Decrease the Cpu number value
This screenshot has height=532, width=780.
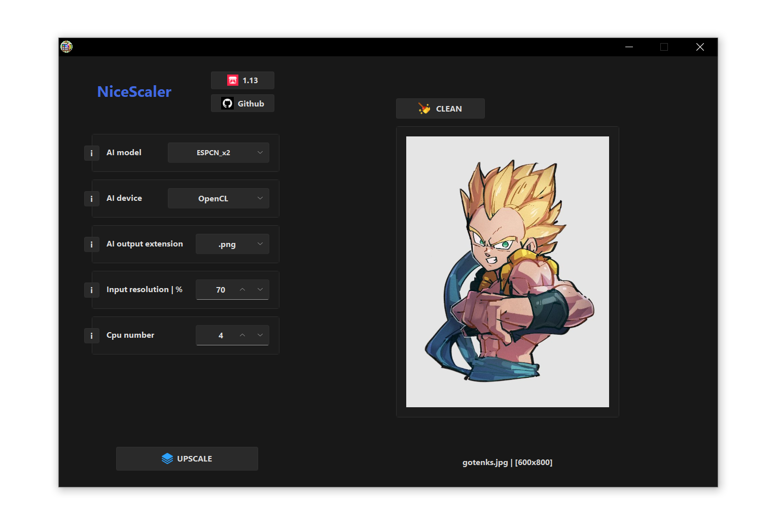point(260,335)
